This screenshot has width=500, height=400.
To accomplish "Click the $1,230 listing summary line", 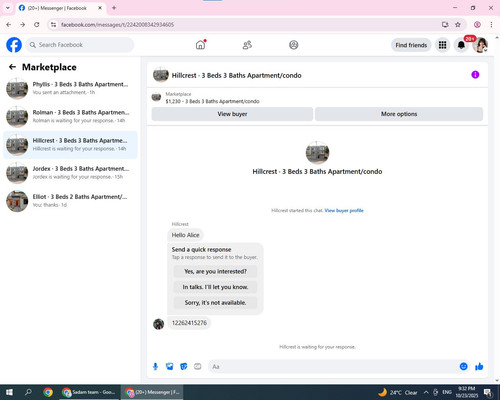I will click(x=212, y=101).
